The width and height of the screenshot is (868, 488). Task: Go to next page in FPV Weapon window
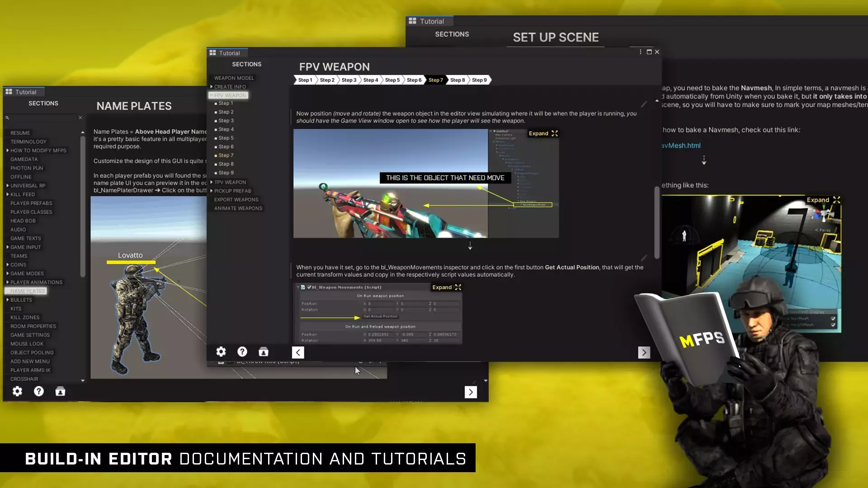tap(644, 352)
